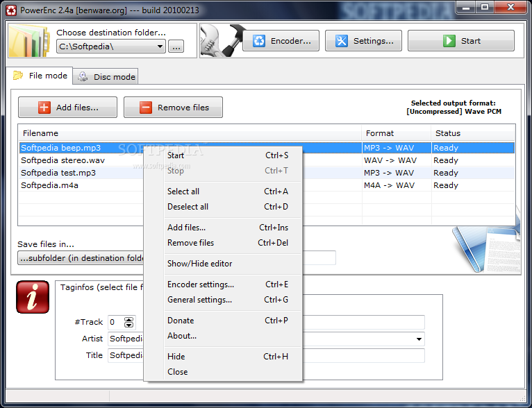Open the Save files in subfolder dropdown
Viewport: 532px width, 408px height.
81,258
